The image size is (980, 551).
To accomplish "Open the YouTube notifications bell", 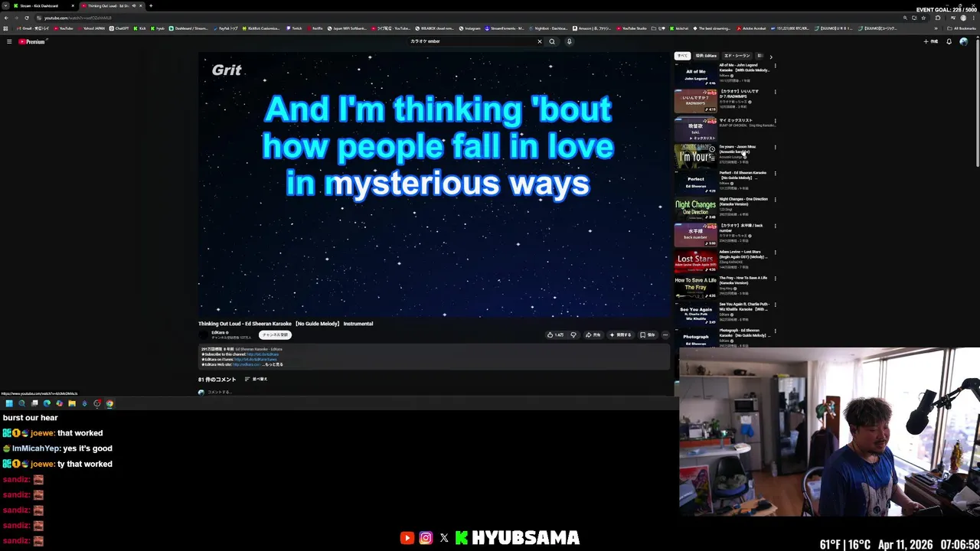I will point(949,41).
